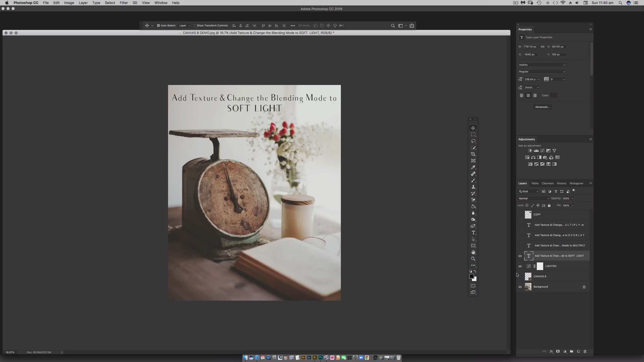Click the text Color swatch
644x362 pixels.
(x=554, y=95)
